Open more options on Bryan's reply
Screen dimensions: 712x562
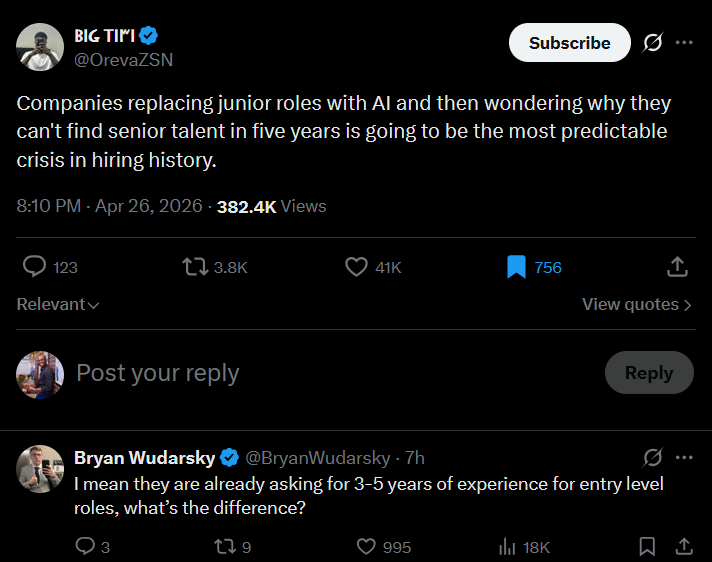pos(685,457)
